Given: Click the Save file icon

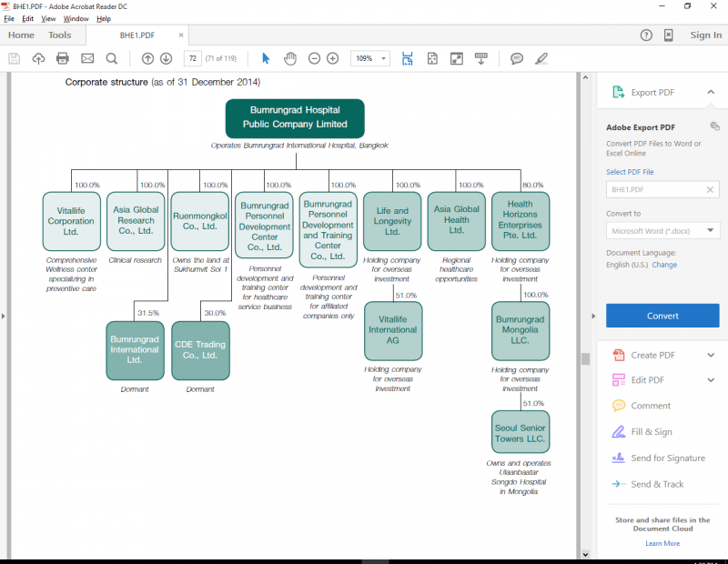Looking at the screenshot, I should [x=14, y=58].
